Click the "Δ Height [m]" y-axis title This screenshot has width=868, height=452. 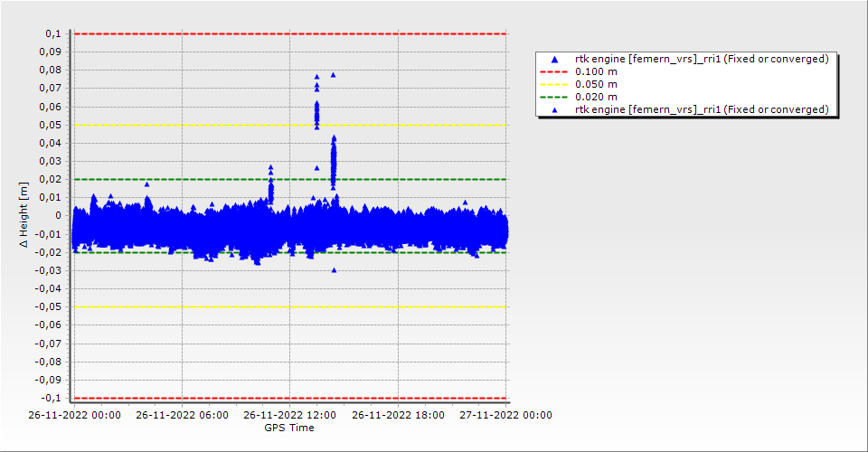point(24,215)
